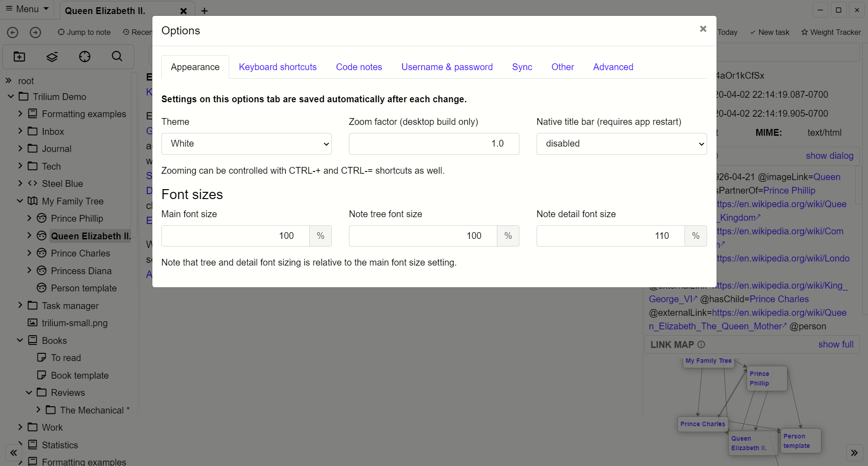The image size is (868, 466).
Task: Click Weight Tracker toolbar button
Action: (831, 32)
